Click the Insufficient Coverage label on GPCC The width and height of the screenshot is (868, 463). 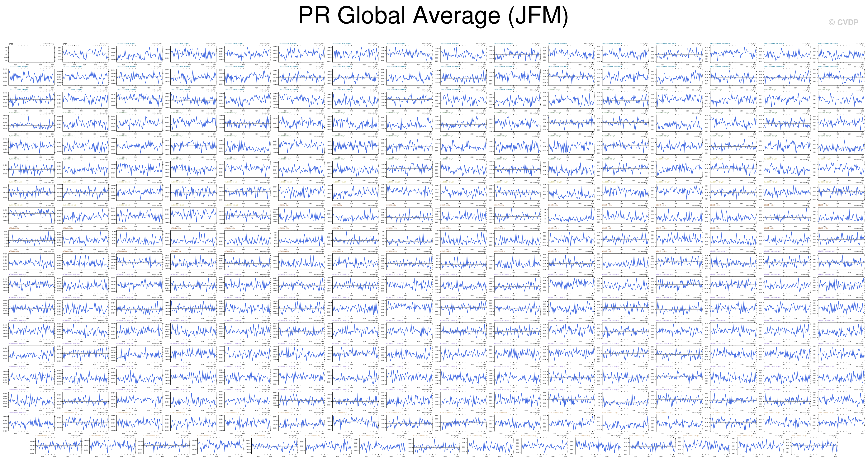[x=49, y=44]
